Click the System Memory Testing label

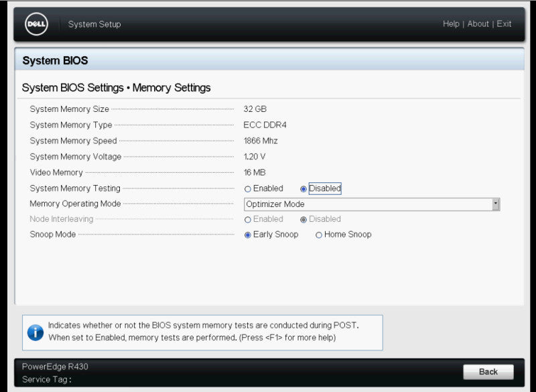75,188
